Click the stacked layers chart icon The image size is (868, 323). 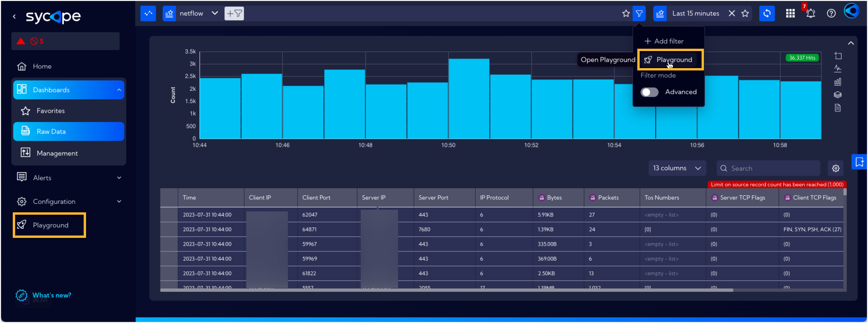point(838,95)
